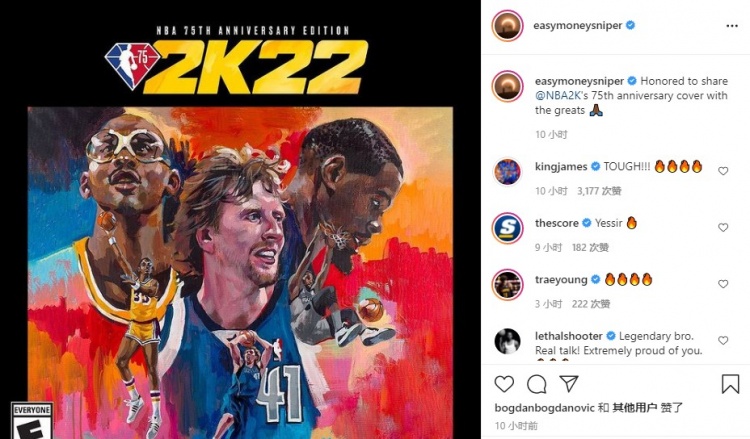Image resolution: width=750 pixels, height=439 pixels.
Task: Like kingjames's TOUGH comment
Action: point(723,171)
